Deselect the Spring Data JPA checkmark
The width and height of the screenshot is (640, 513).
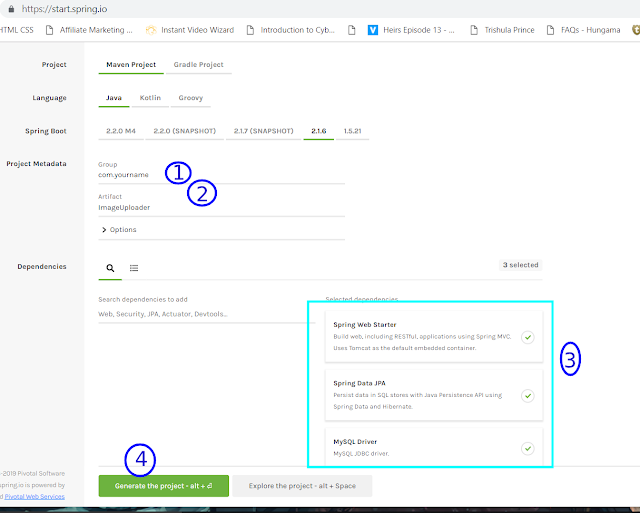pos(528,395)
